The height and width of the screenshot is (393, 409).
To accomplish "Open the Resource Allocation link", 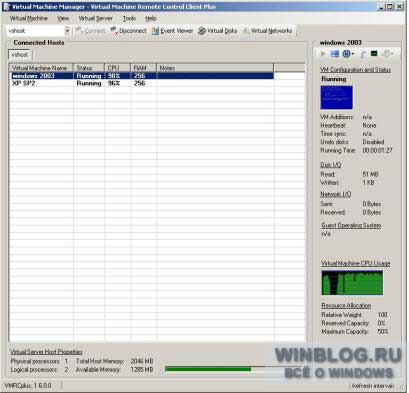I will (346, 306).
